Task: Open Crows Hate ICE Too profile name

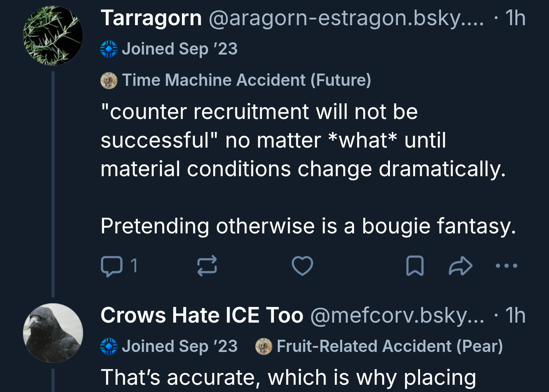Action: coord(202,315)
